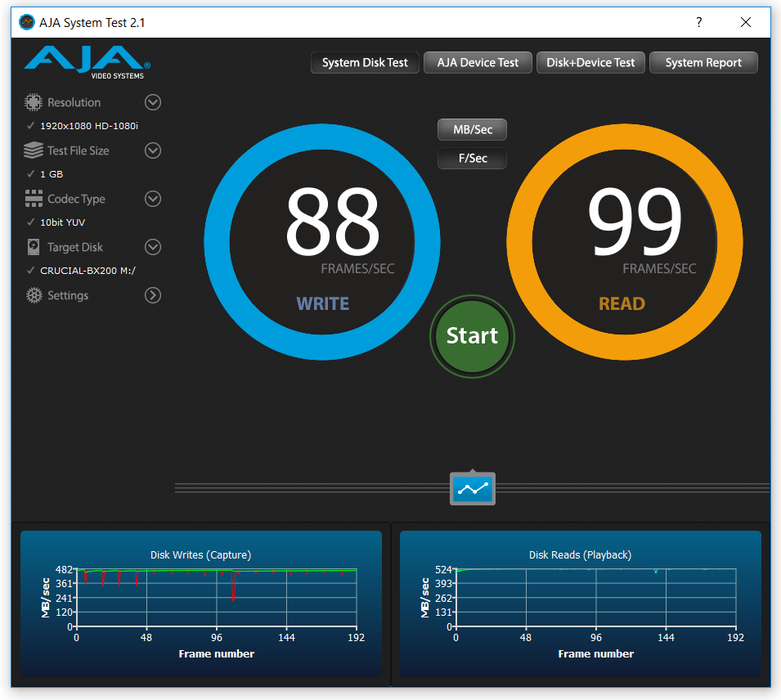Expand the Target Disk chevron
781x700 pixels.
(153, 247)
